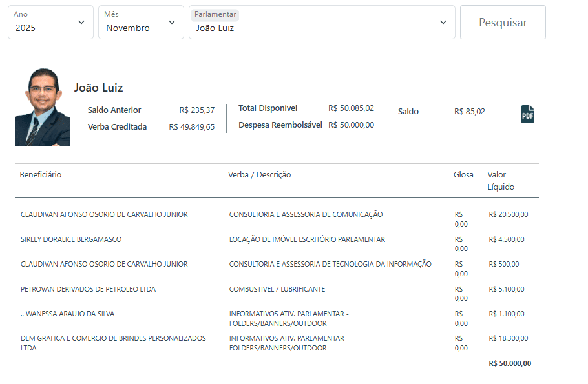Click the COMBUSTIVEL / LUBRIFICANTE description

[277, 289]
